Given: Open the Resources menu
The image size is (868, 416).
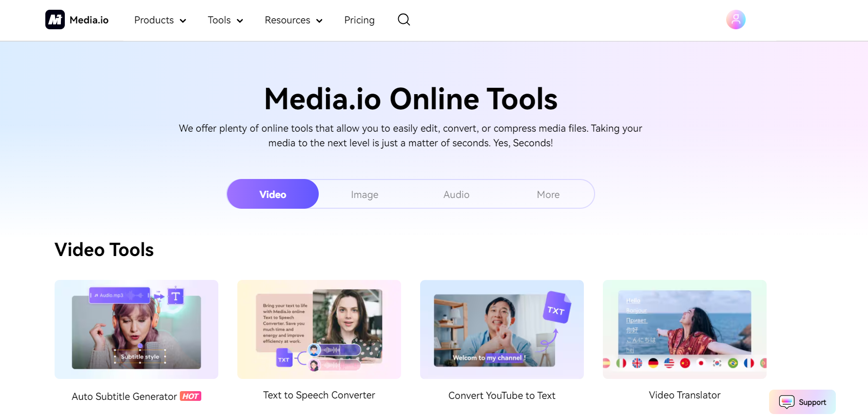Looking at the screenshot, I should point(288,20).
